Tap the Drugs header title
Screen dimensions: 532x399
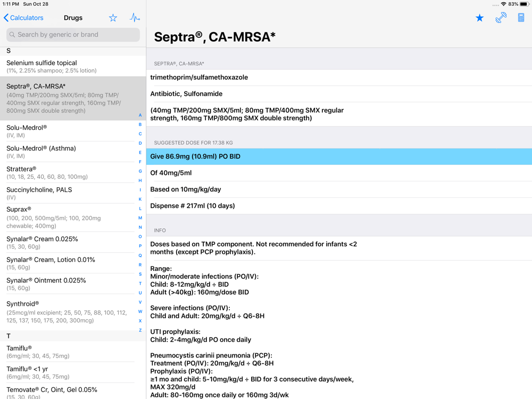[x=73, y=18]
